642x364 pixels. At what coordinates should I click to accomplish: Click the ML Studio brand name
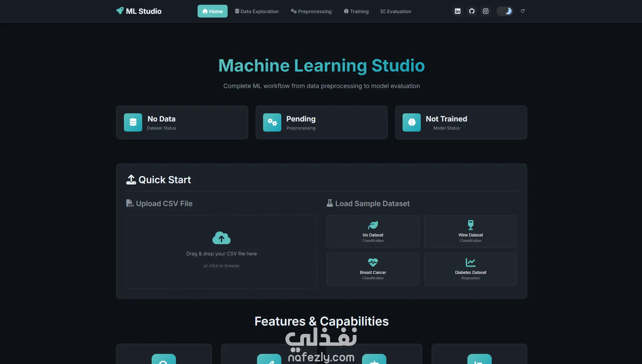(144, 11)
